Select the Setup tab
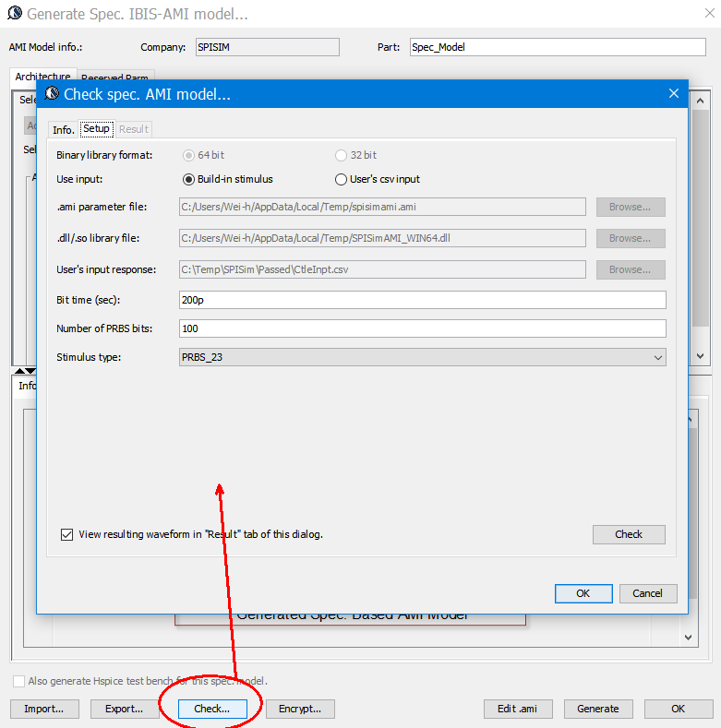 [x=96, y=129]
